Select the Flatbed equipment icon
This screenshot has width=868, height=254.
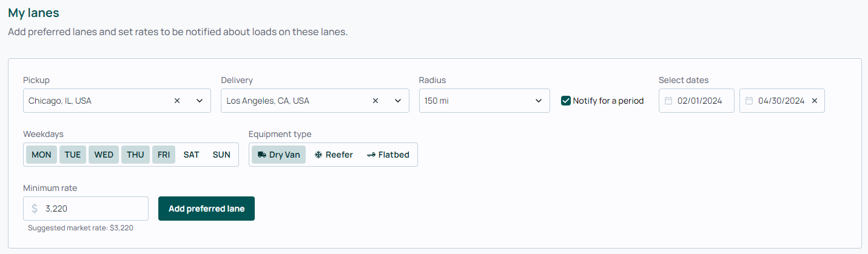pyautogui.click(x=371, y=155)
